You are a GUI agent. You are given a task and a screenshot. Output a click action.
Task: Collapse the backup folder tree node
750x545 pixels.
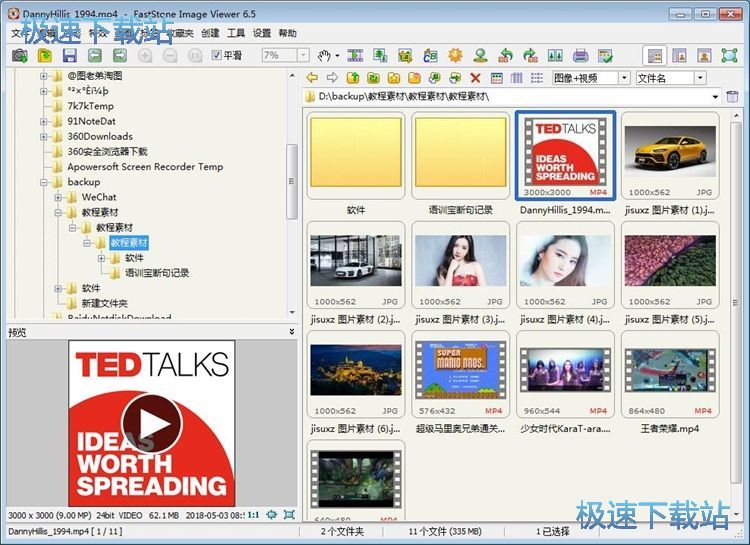(x=44, y=182)
